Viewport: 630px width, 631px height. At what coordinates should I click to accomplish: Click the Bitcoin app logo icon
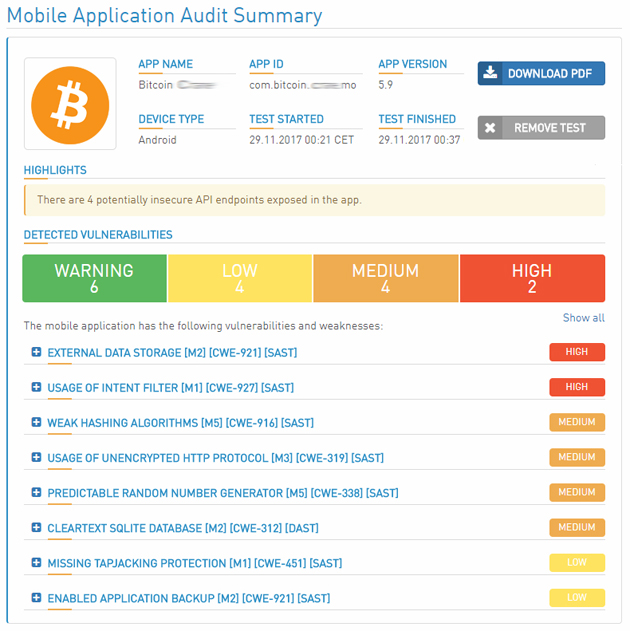tap(70, 104)
